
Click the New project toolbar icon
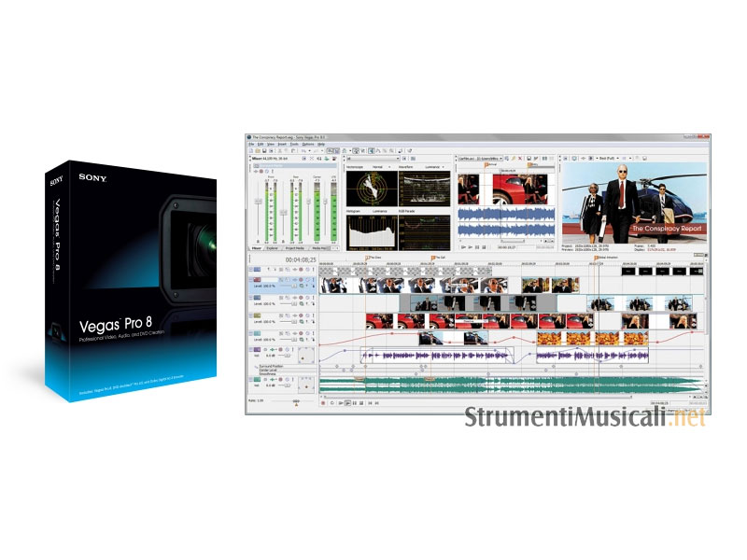(252, 151)
